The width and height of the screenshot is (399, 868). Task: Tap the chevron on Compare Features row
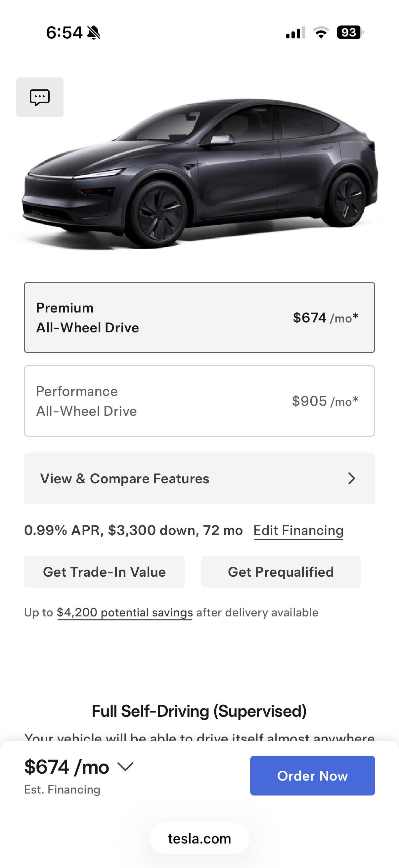click(x=352, y=478)
